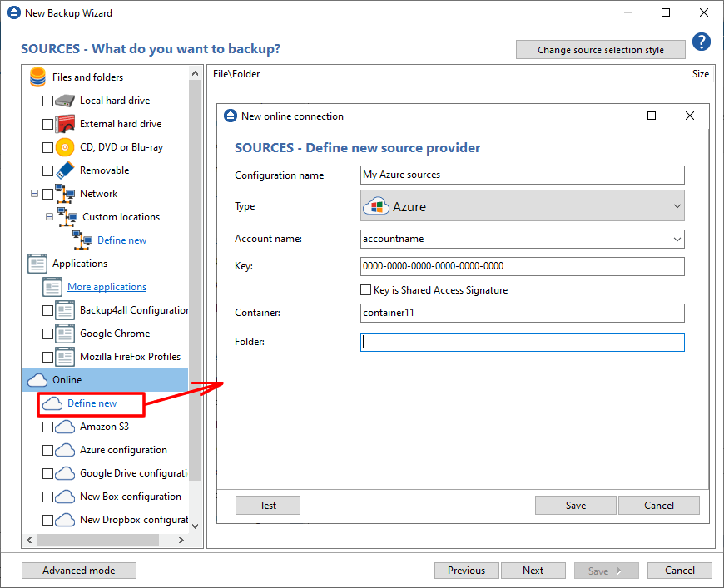Click the New online connection window icon

(x=231, y=116)
